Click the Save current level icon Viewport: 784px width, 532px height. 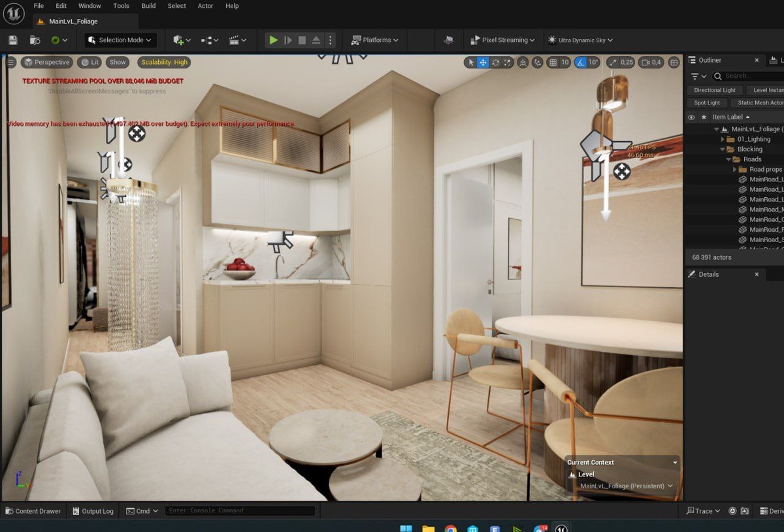pos(13,40)
